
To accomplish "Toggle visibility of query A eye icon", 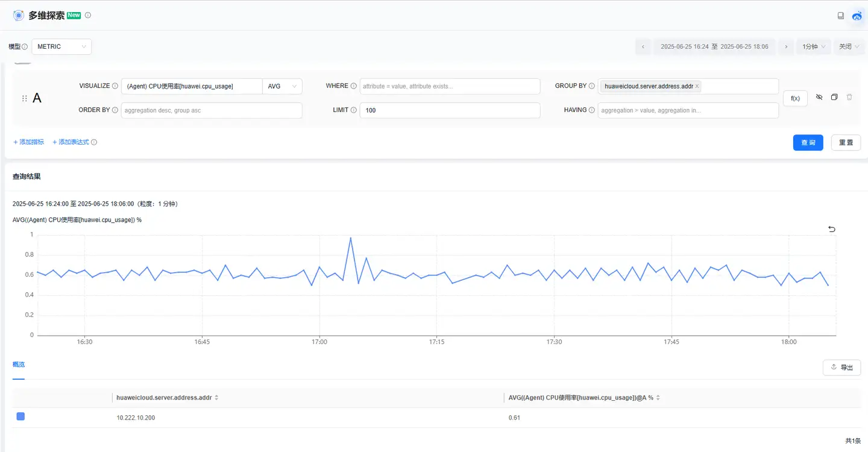I will point(819,97).
